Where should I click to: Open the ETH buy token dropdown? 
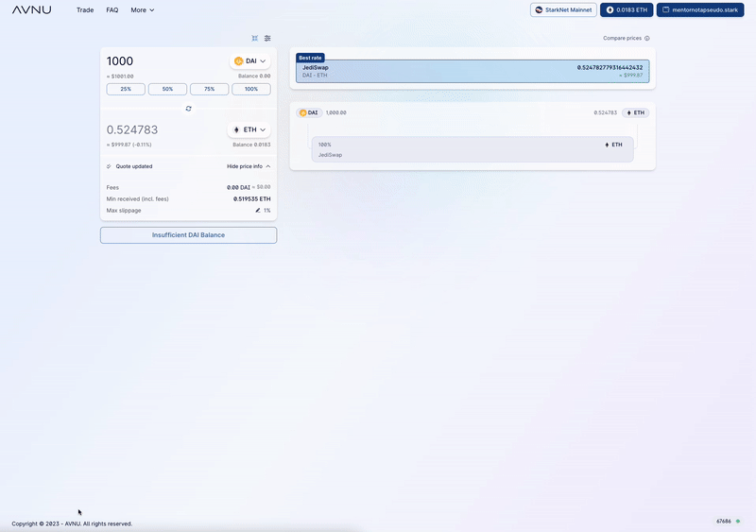pyautogui.click(x=249, y=129)
